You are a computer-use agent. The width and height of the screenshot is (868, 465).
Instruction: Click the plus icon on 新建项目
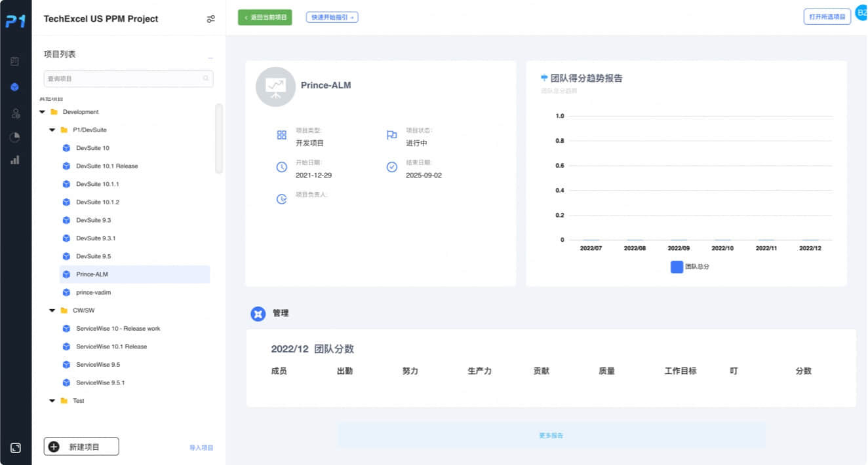54,447
